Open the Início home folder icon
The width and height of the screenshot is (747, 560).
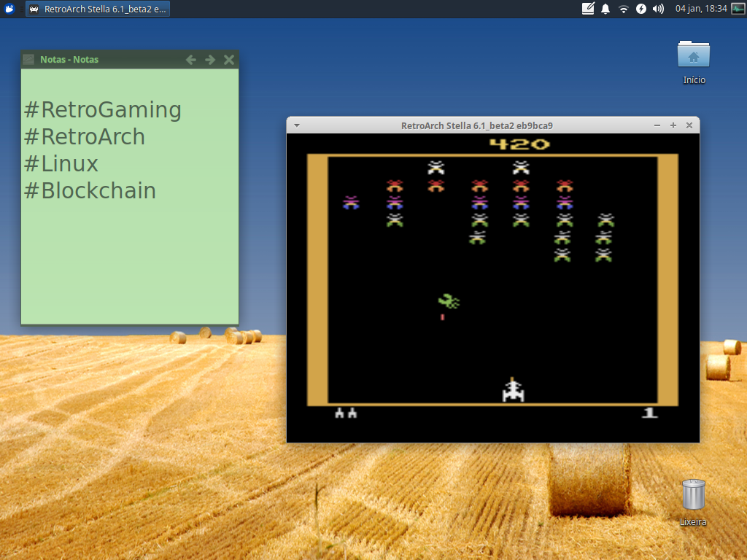(x=694, y=63)
